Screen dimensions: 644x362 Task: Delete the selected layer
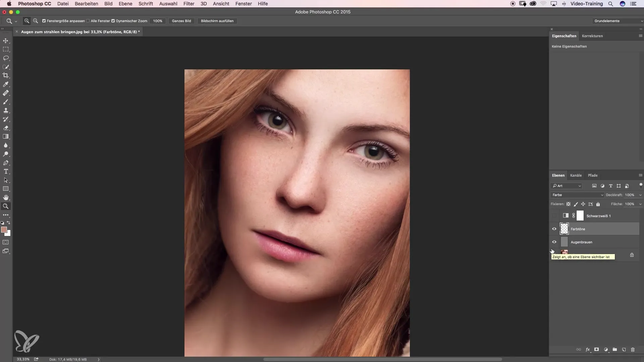pos(633,349)
